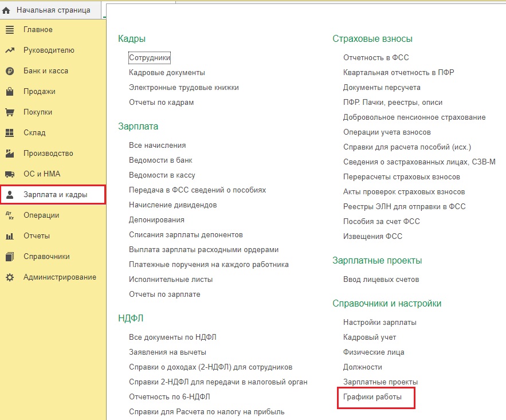Screen dimensions: 506x420
Task: Click the shopping bag icon for Продажи
Action: (10, 92)
